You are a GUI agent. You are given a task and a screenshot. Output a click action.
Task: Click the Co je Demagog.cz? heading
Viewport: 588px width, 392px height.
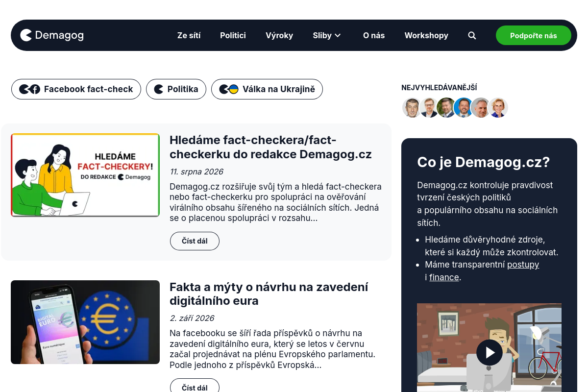tap(483, 162)
